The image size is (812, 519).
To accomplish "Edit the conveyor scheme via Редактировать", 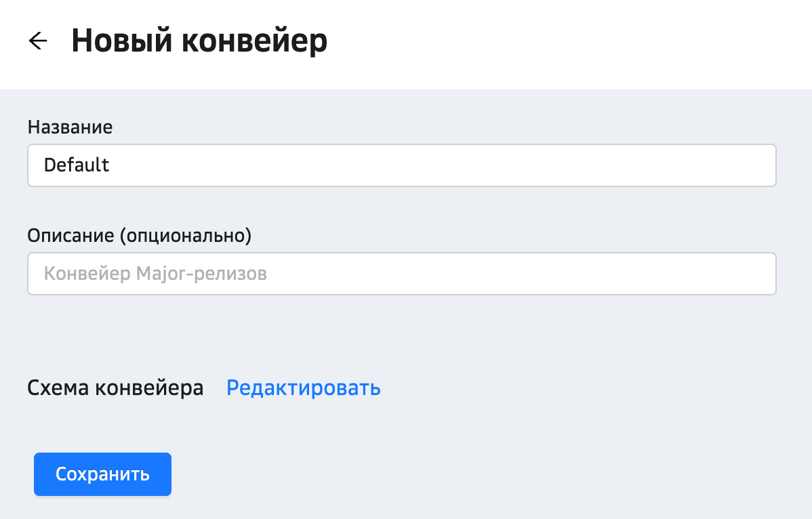I will (x=303, y=388).
